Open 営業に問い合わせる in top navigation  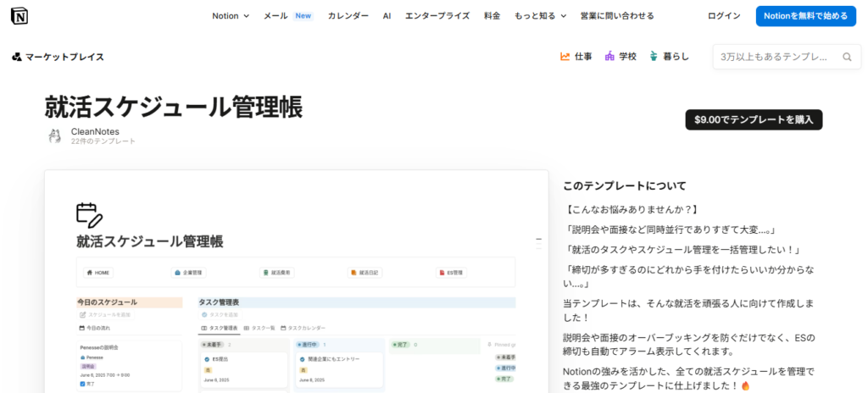click(x=617, y=16)
